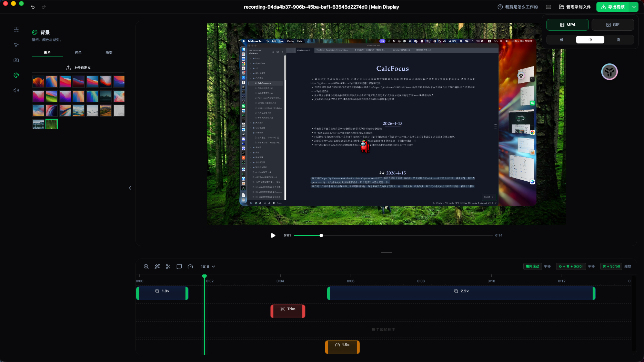Open the audio speaker sidebar icon
The height and width of the screenshot is (362, 644).
[x=16, y=90]
